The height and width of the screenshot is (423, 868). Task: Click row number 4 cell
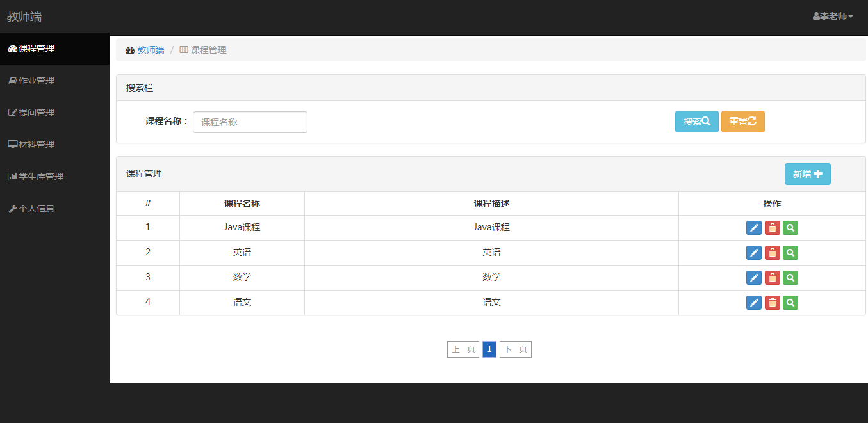tap(148, 303)
